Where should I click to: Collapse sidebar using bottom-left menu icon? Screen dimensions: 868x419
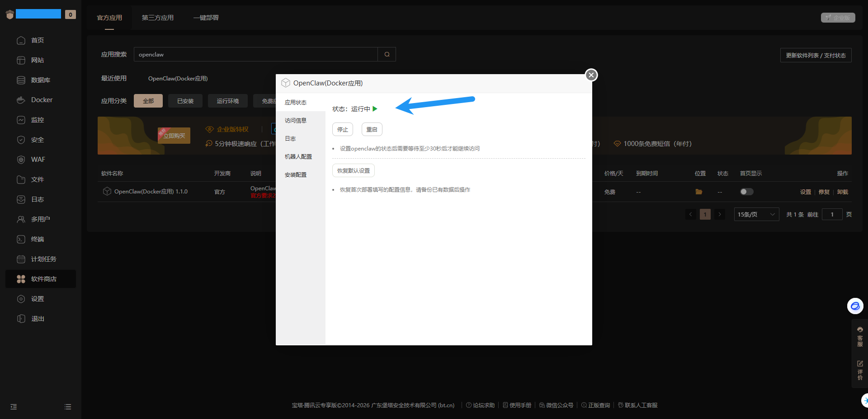[x=14, y=407]
